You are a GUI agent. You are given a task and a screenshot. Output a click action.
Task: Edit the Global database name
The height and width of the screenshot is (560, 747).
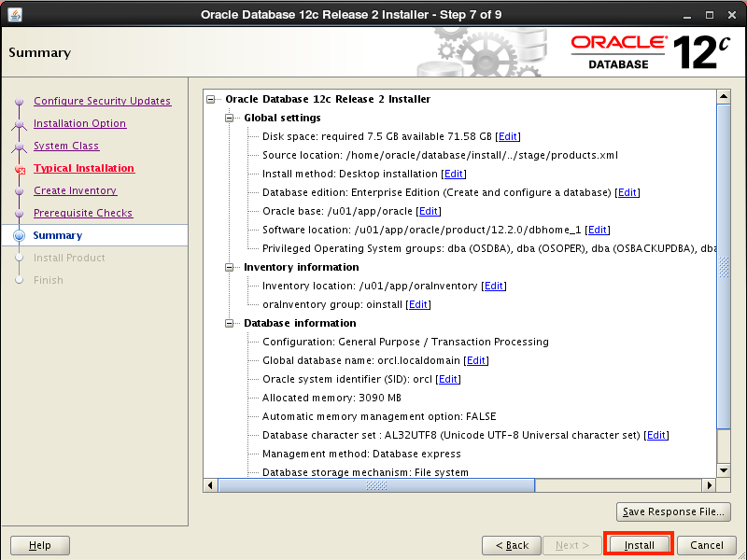(476, 360)
